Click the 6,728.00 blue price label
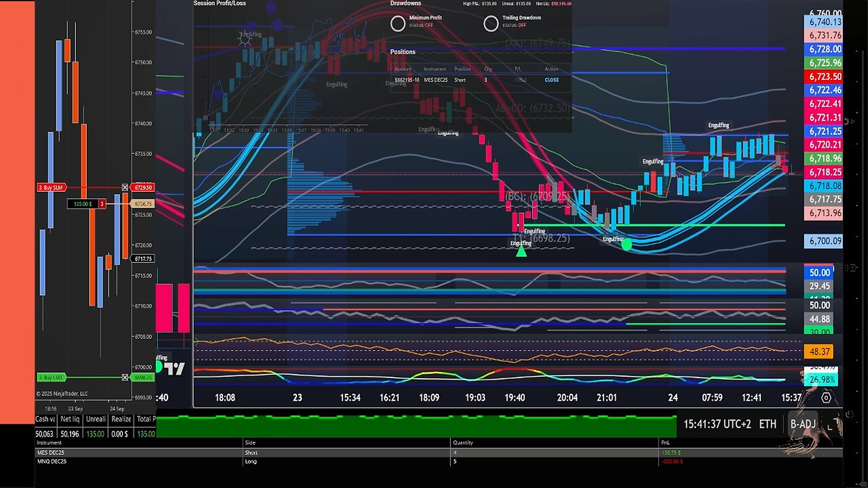Screen dimensions: 868x488 (825, 49)
